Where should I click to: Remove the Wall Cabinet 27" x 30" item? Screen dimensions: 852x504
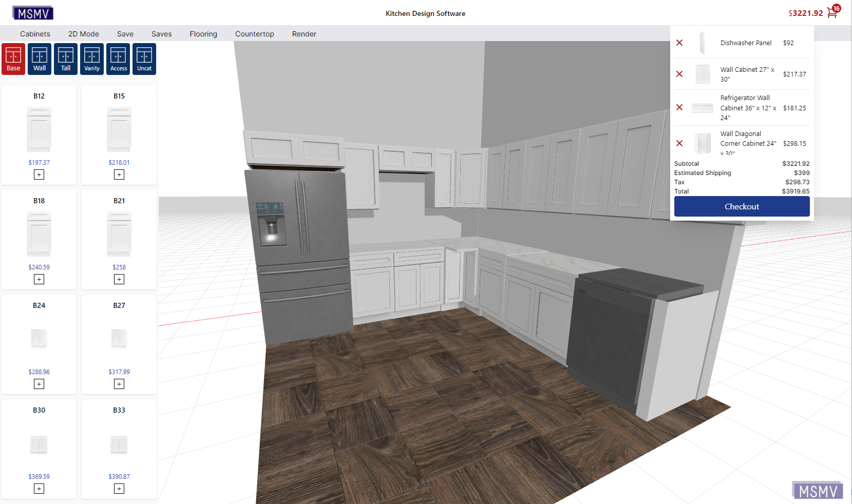pos(679,74)
